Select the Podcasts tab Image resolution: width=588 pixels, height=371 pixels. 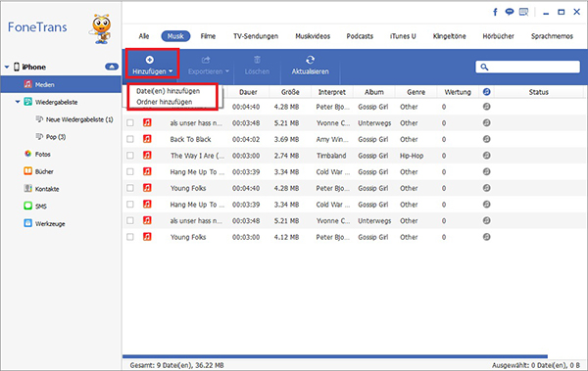[x=360, y=36]
